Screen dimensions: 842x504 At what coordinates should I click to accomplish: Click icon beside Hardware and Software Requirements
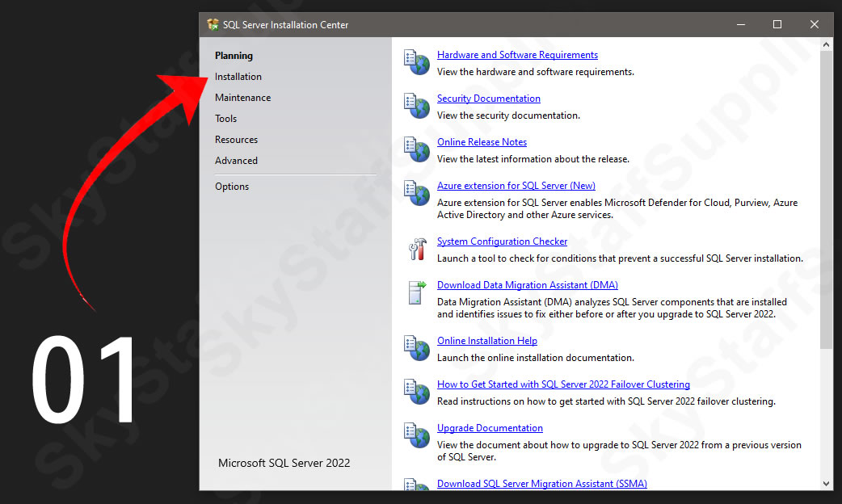tap(417, 62)
